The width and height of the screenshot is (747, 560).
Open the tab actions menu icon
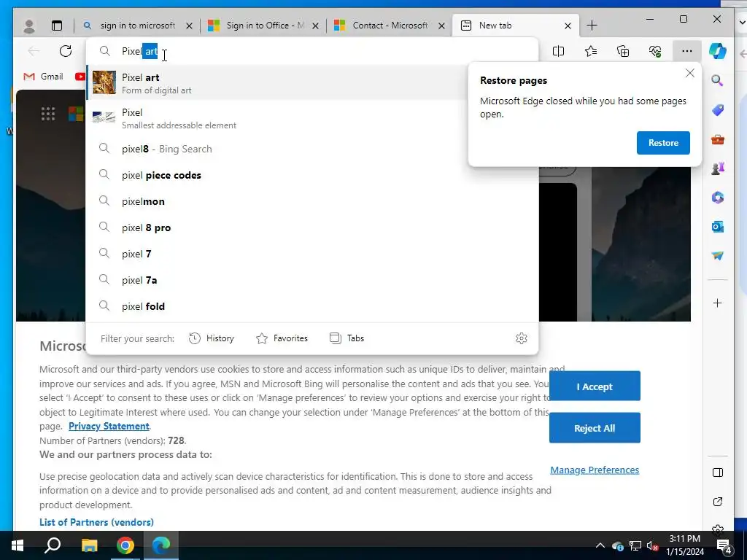(x=57, y=26)
